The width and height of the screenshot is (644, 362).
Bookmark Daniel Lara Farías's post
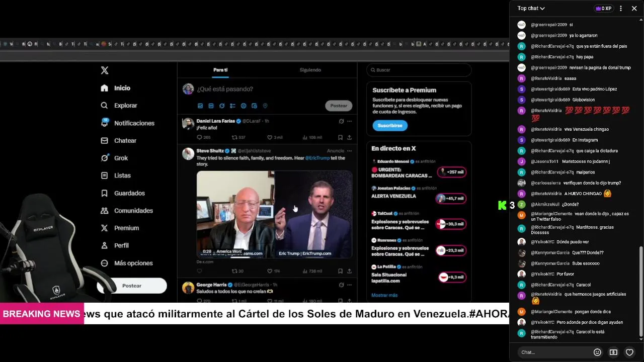click(x=341, y=137)
